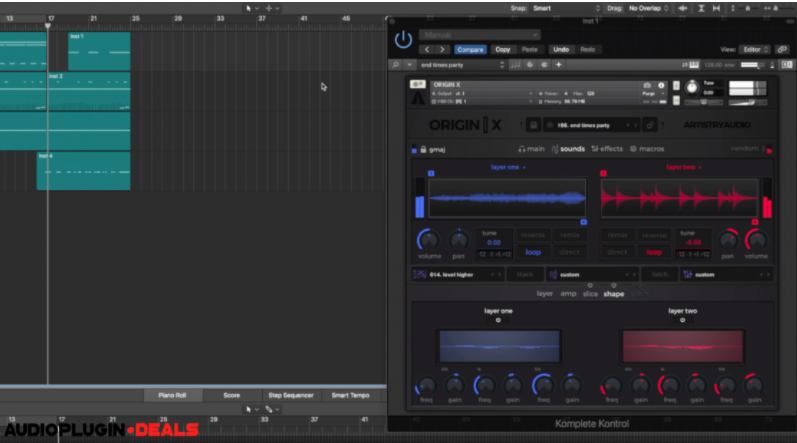Step the 'end times party' preset arrows
The image size is (797, 443).
click(x=502, y=65)
